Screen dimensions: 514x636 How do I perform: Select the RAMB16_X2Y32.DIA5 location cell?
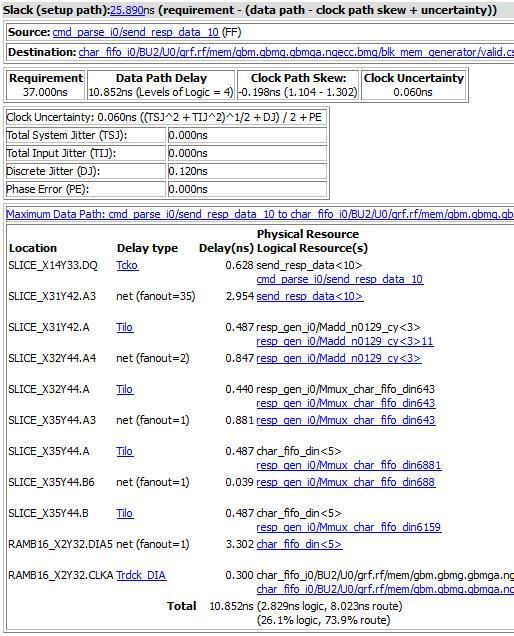coord(60,545)
